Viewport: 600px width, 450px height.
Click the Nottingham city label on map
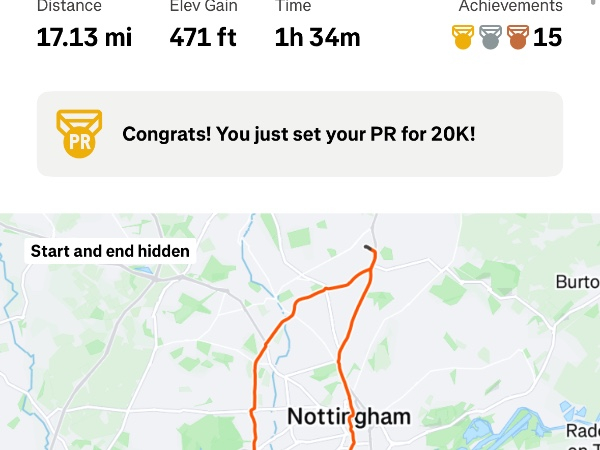(349, 416)
